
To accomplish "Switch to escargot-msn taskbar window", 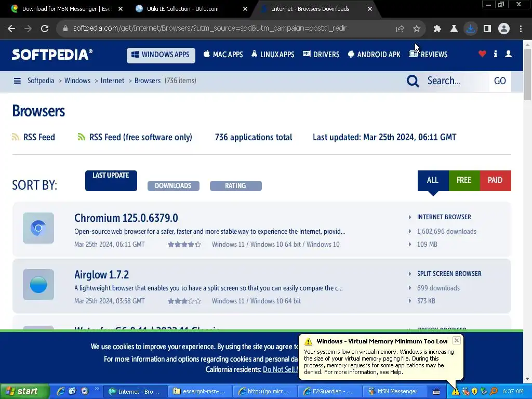I will 200,392.
